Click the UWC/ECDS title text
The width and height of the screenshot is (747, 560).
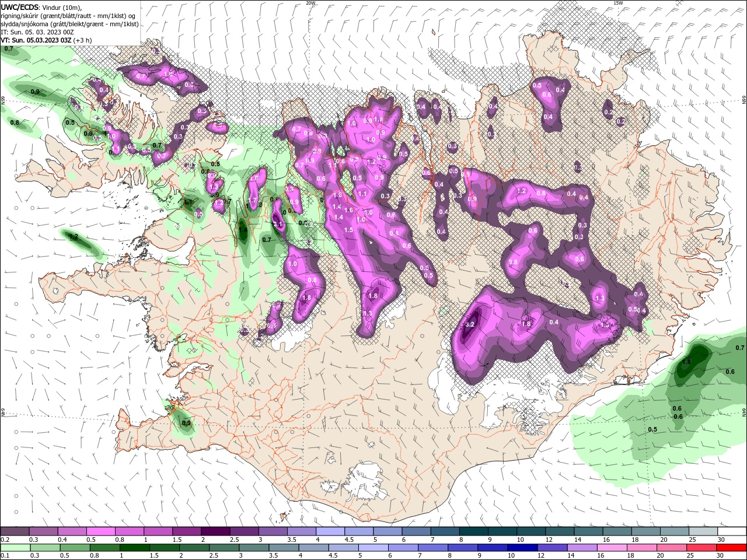tap(19, 6)
